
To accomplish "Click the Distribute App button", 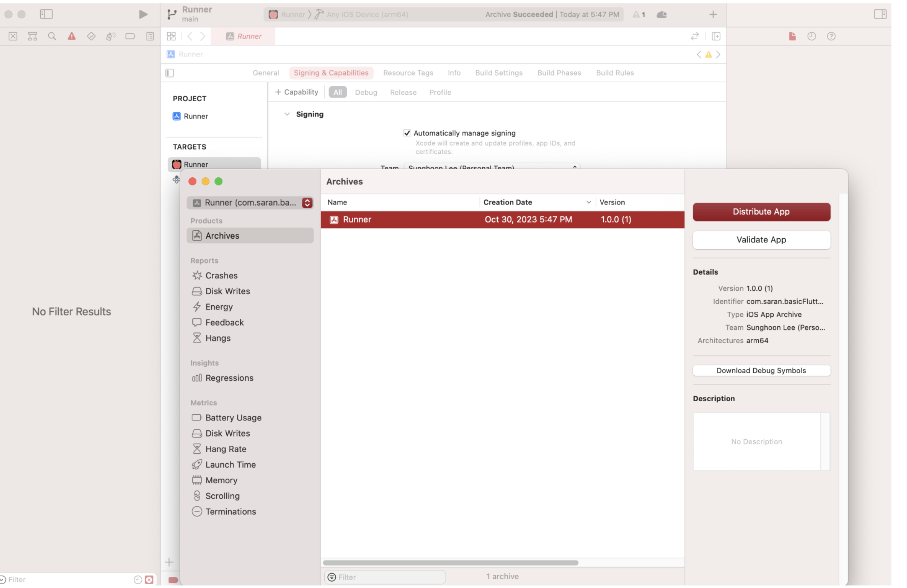I will pyautogui.click(x=762, y=212).
